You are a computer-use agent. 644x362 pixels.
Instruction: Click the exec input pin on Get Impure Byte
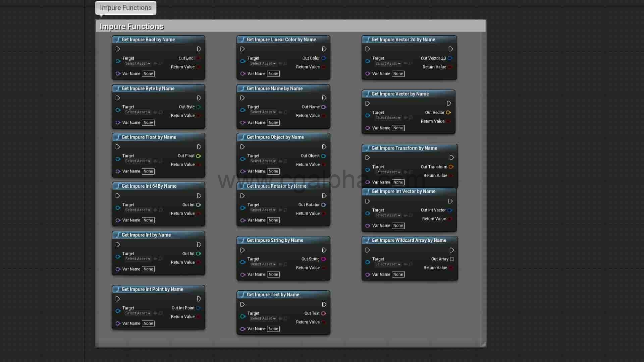click(117, 98)
